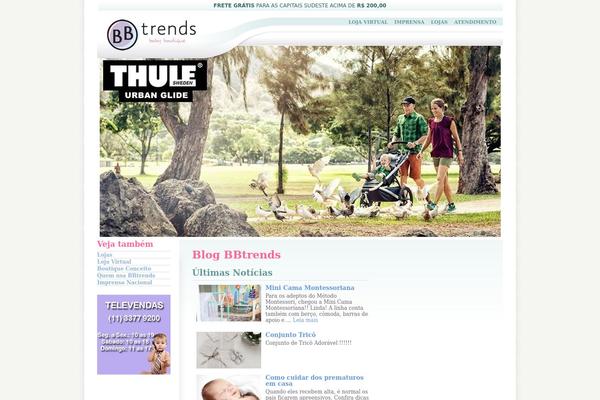Open Como cuidar dos prematuros article
600x400 pixels.
314,380
